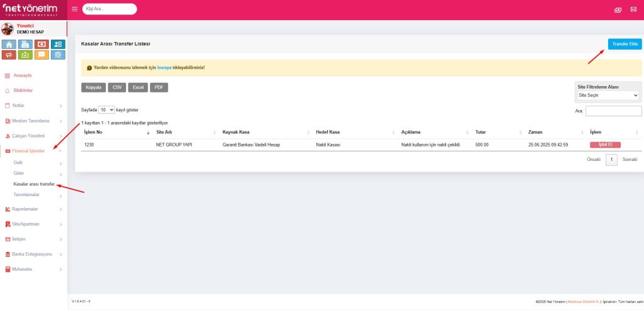Open the envelope mail icon in header
This screenshot has width=644, height=310.
633,9
